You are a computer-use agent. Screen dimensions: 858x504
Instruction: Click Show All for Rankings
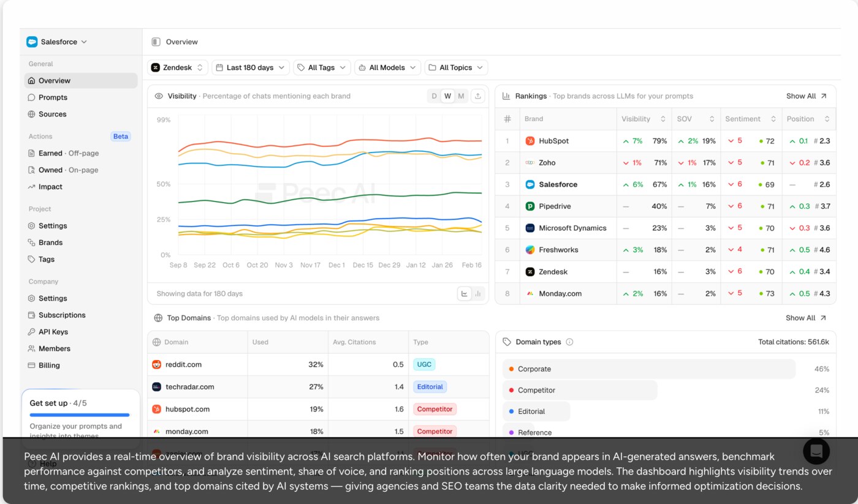click(x=807, y=96)
